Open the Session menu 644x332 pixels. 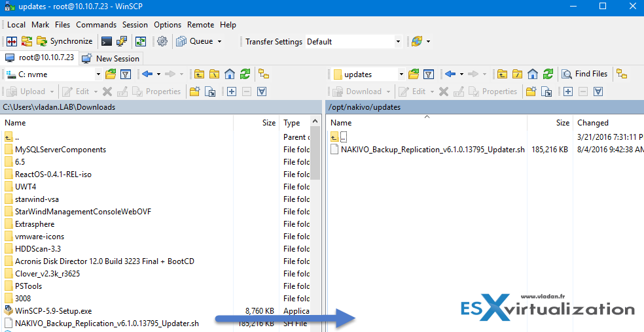pyautogui.click(x=135, y=25)
